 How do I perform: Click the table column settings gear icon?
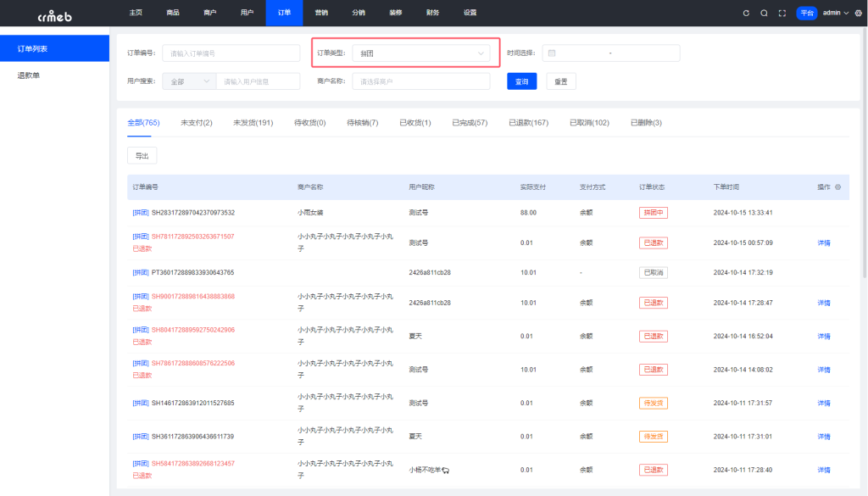(838, 187)
